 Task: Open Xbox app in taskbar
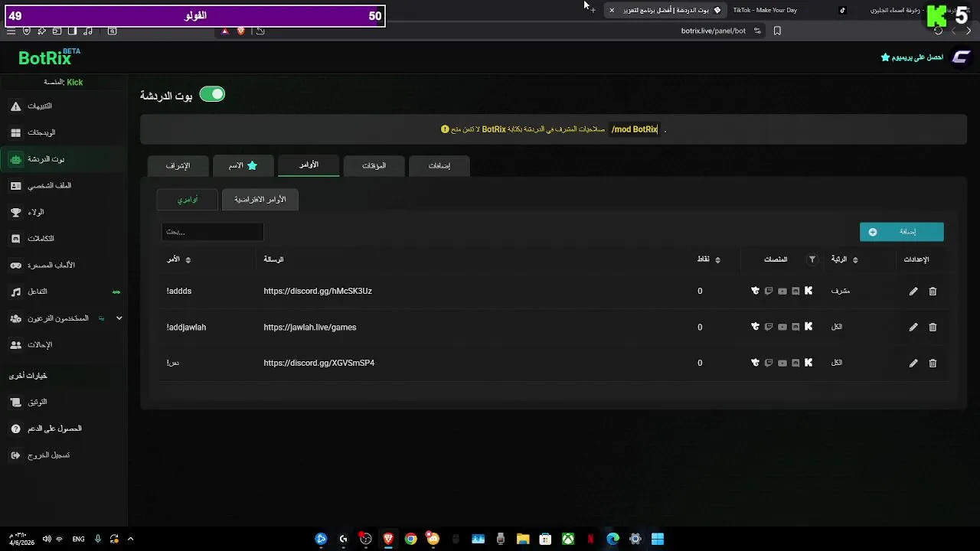(568, 539)
